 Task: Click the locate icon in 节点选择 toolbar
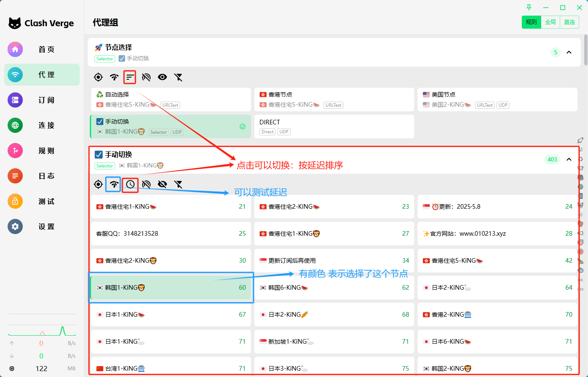[98, 77]
